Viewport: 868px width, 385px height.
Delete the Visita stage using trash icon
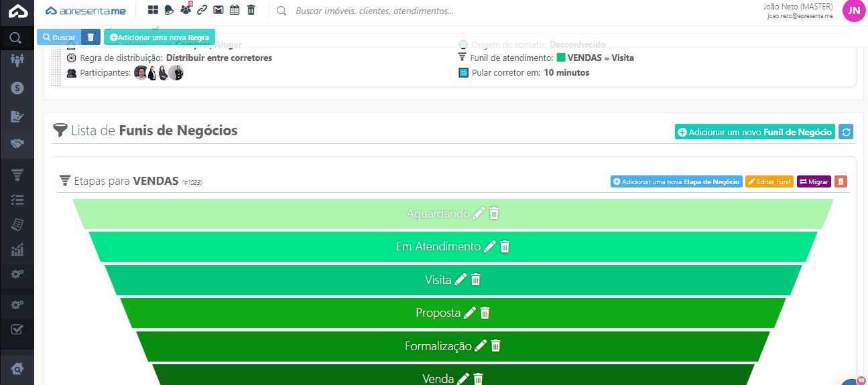[x=476, y=280]
